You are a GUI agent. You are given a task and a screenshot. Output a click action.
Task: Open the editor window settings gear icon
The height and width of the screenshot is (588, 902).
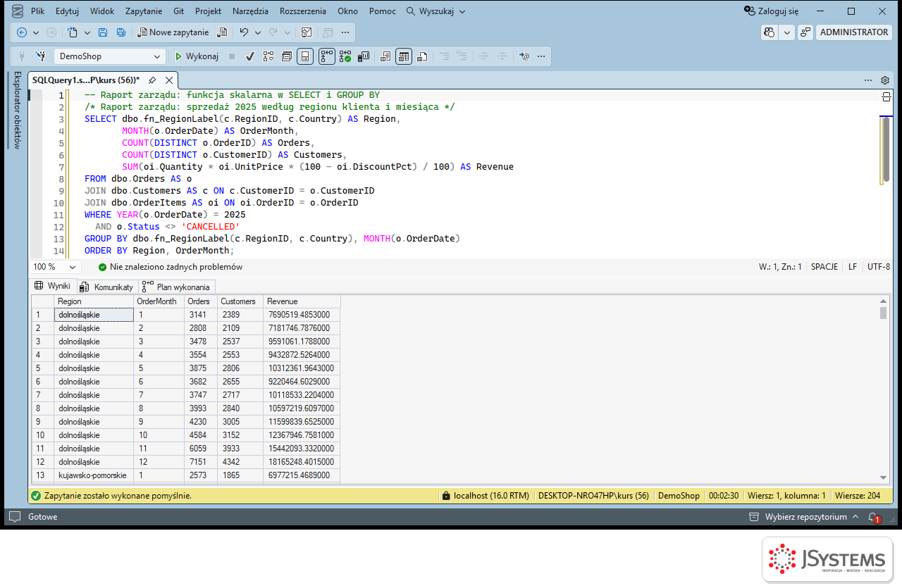click(886, 80)
